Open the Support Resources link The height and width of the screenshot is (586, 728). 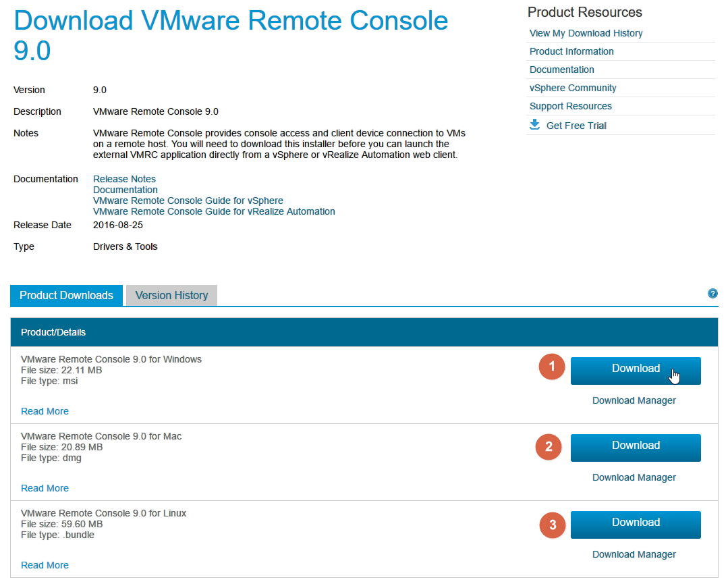571,106
